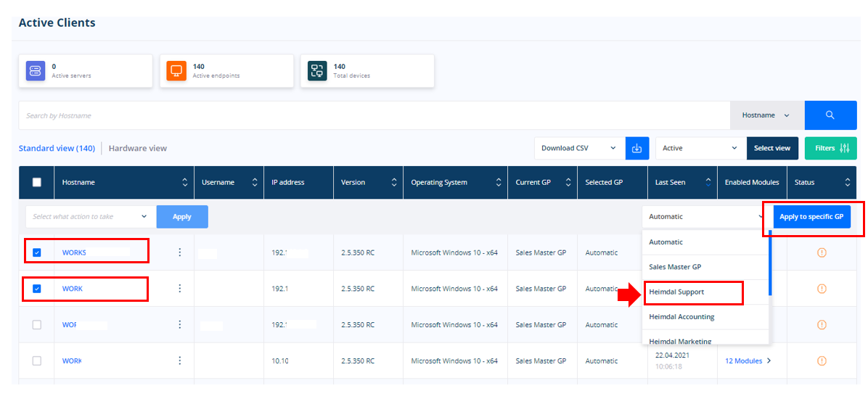The height and width of the screenshot is (399, 868).
Task: Click status warning icon in 12 Modules row
Action: point(822,361)
